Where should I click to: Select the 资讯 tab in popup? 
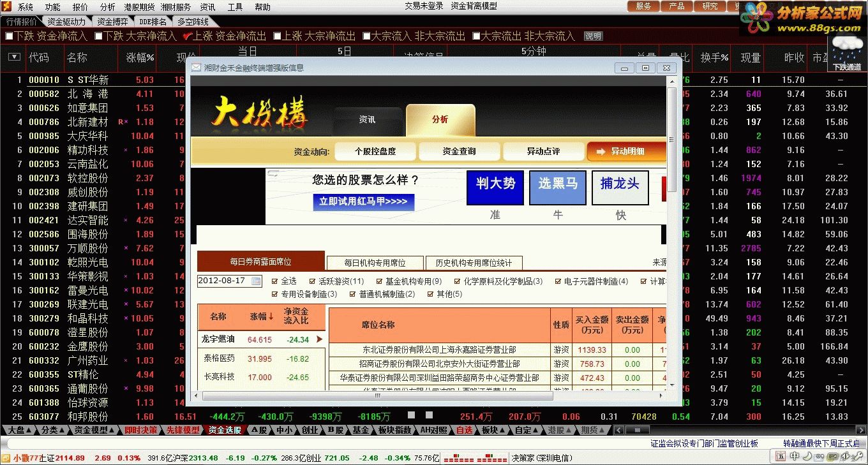(368, 119)
